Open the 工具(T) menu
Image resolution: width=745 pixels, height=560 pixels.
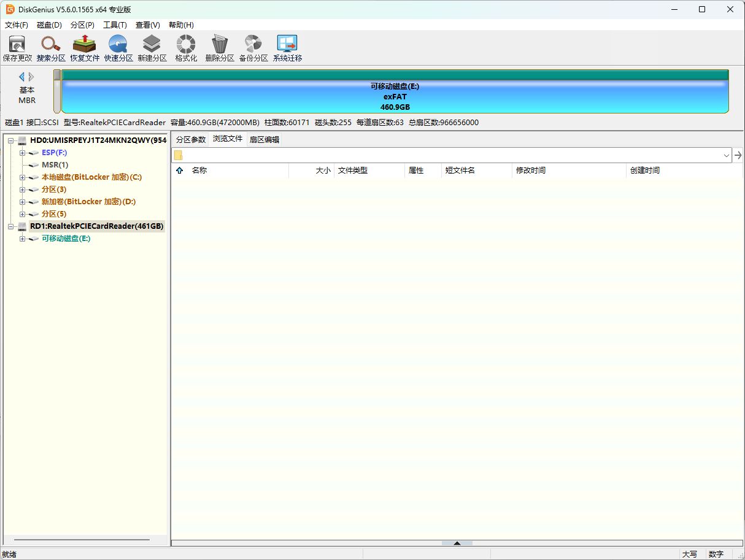115,25
